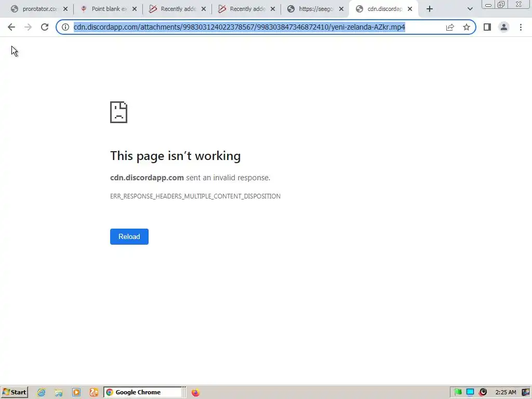Click the green flag tray icon

(x=458, y=392)
